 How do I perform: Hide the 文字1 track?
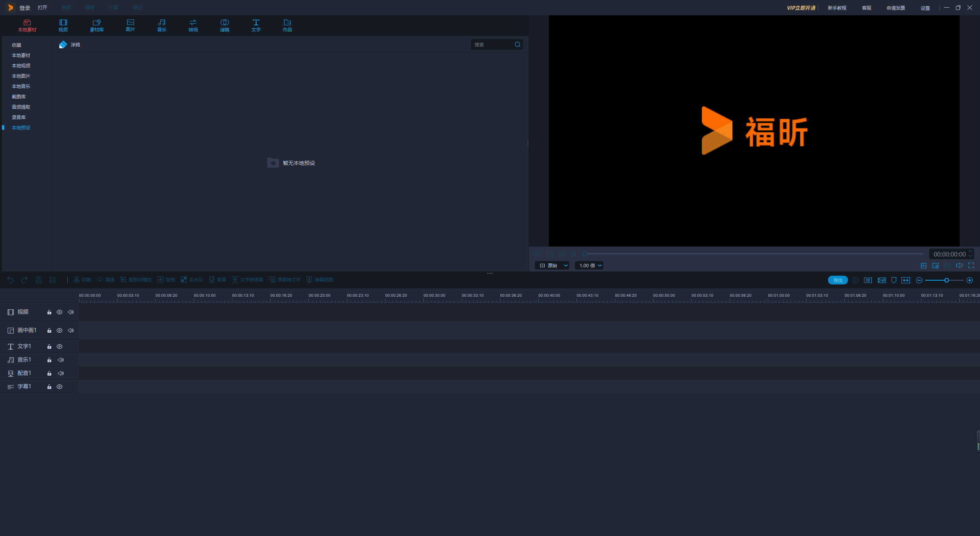(59, 347)
